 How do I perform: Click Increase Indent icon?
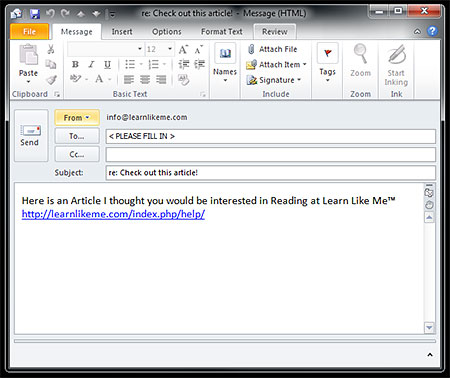pos(199,64)
